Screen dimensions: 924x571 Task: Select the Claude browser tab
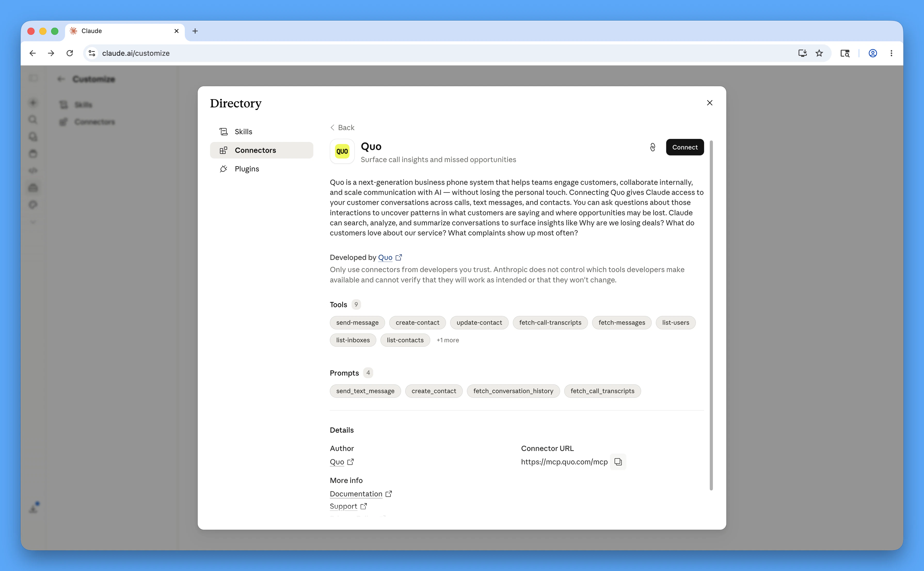point(125,31)
